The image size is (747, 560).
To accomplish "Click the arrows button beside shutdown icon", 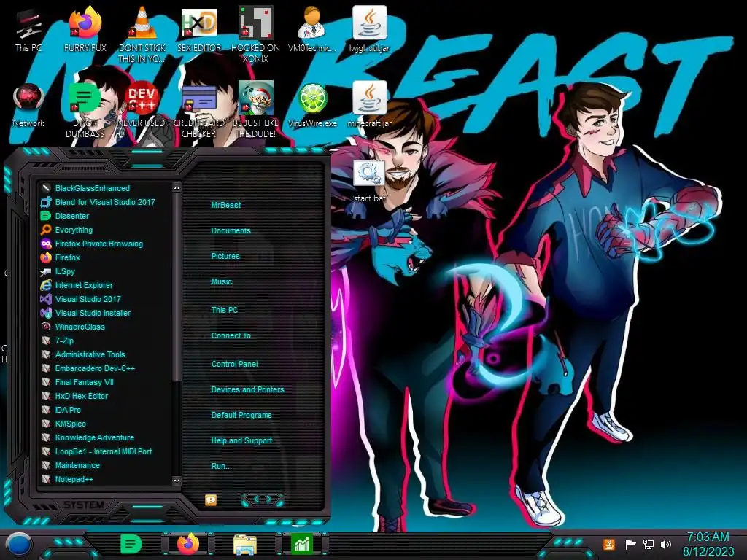I will (263, 499).
